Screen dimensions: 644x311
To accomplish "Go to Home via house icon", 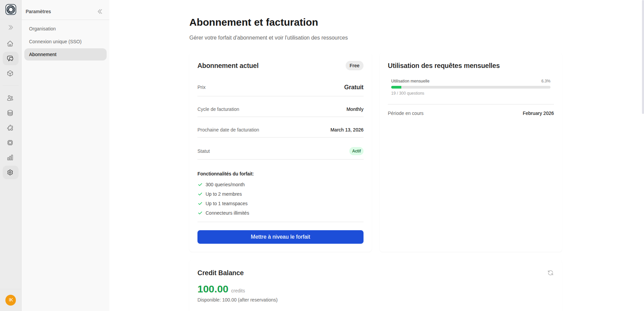I will (x=10, y=44).
